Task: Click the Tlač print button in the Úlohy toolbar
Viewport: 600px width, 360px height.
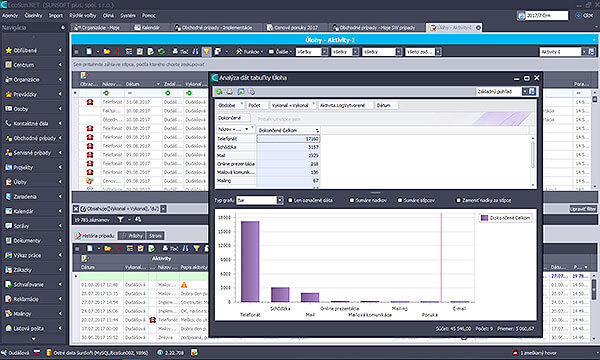Action: click(180, 51)
